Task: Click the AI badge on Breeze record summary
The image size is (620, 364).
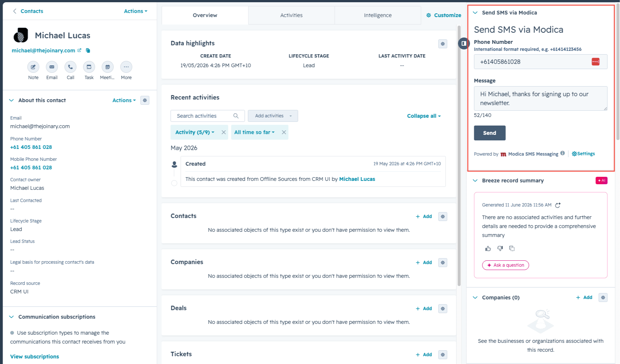Action: click(601, 181)
